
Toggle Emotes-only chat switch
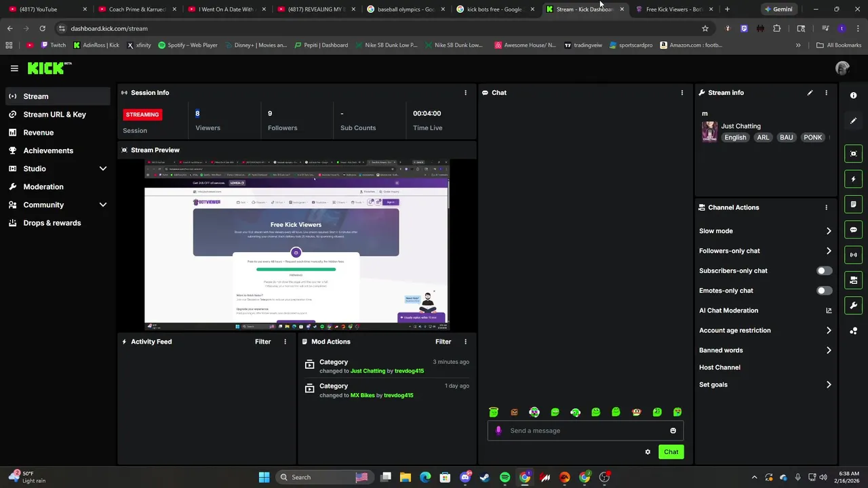[824, 291]
